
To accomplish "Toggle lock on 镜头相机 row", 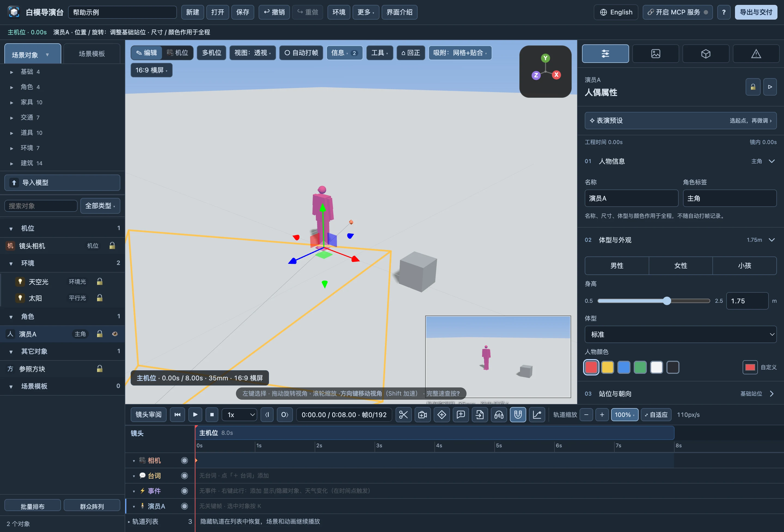I will (x=112, y=246).
